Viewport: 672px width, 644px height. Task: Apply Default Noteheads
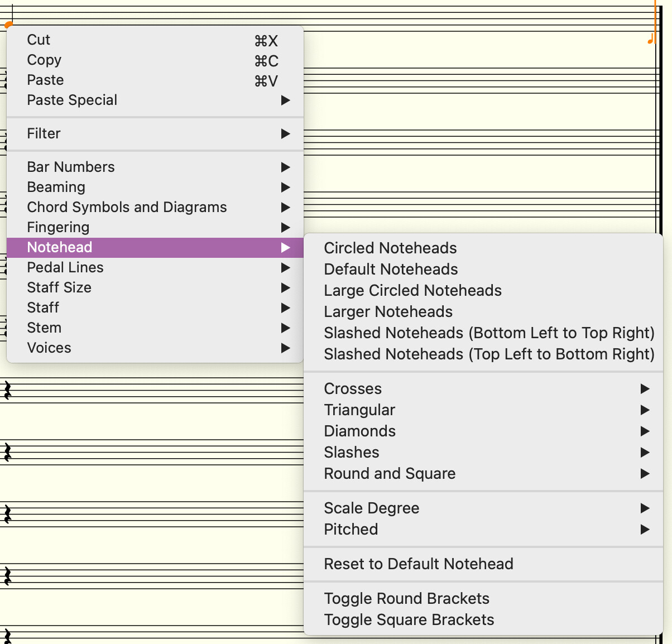tap(391, 269)
